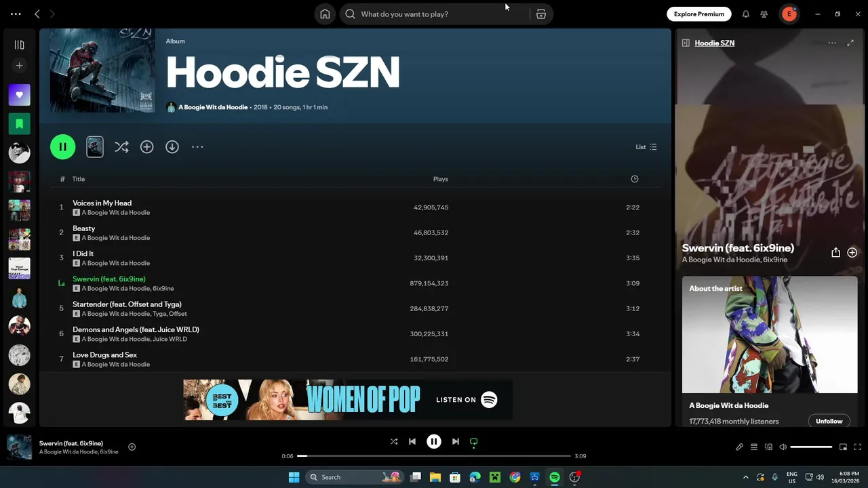Pause album with the green button

click(62, 146)
